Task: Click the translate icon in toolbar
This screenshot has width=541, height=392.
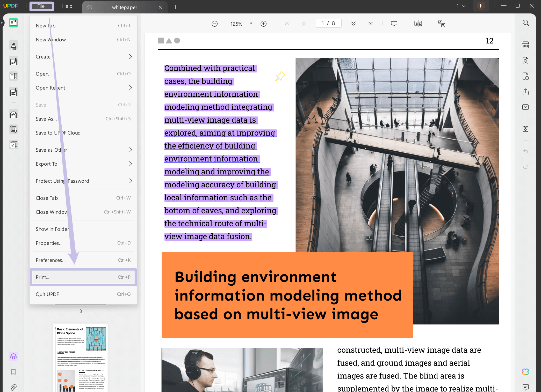Action: coord(441,24)
